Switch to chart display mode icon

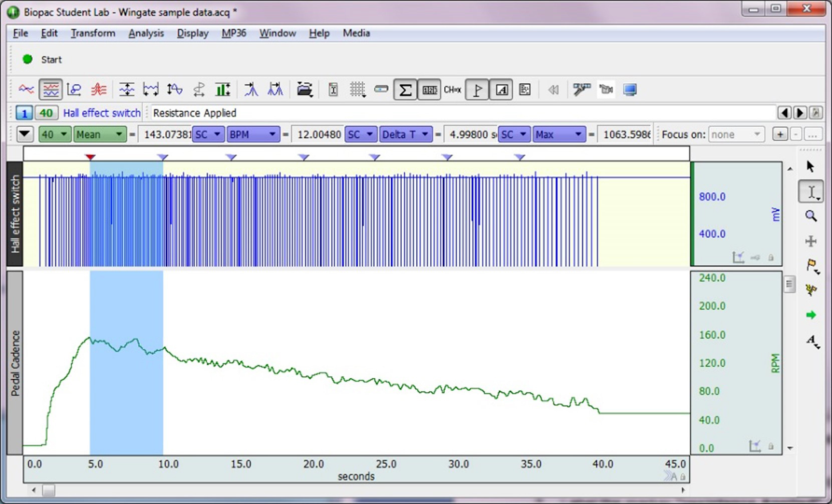[x=51, y=90]
